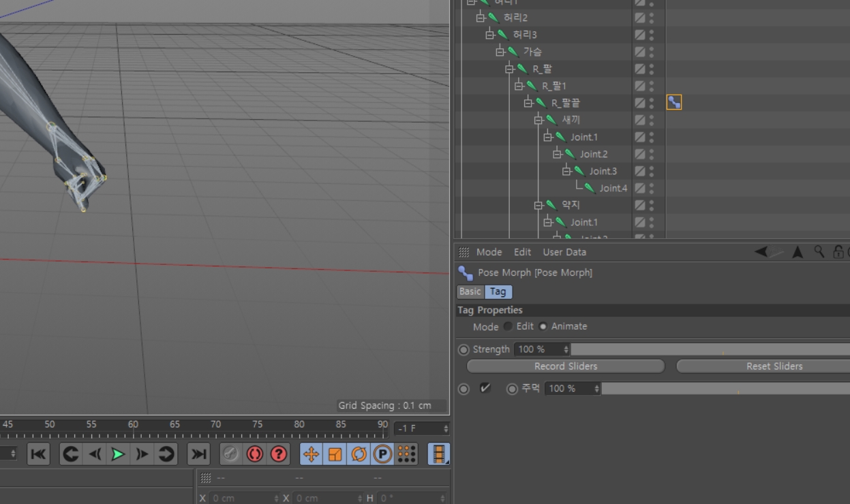
Task: Collapse the 새끼 joint hierarchy
Action: pyautogui.click(x=538, y=120)
